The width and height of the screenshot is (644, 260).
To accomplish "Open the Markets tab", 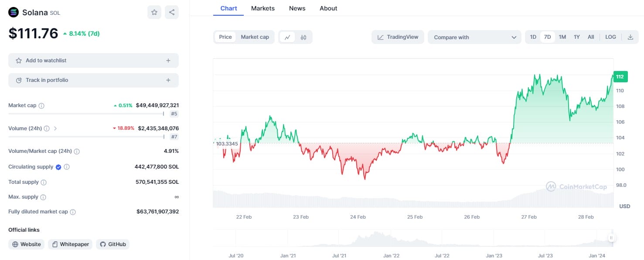I will coord(263,8).
